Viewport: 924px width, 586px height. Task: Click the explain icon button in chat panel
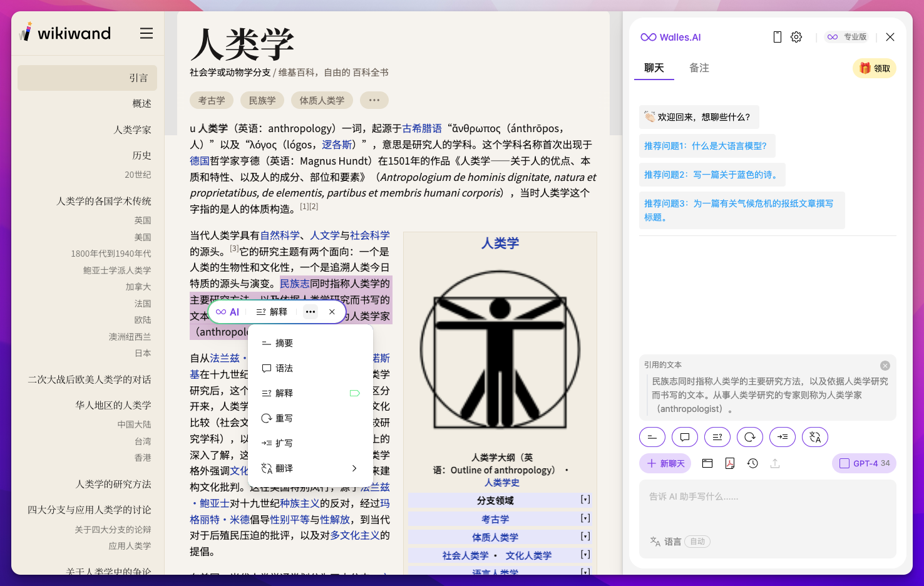pyautogui.click(x=717, y=437)
